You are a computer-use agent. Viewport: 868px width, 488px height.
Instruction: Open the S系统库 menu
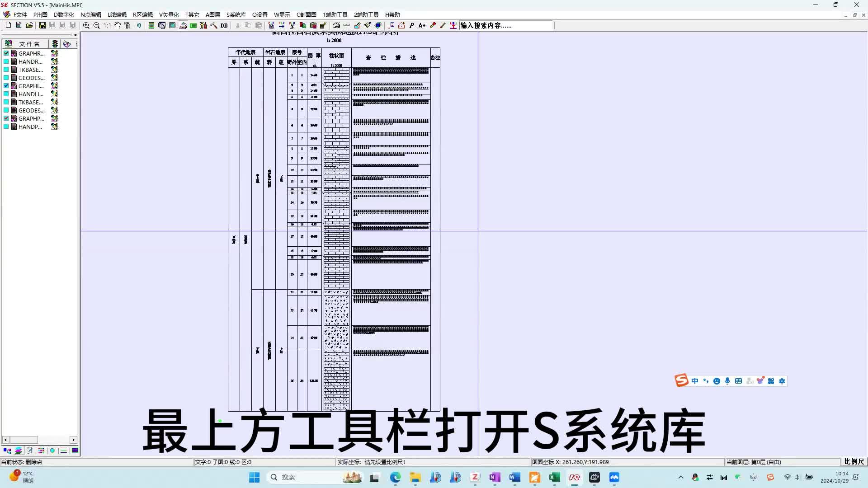point(236,15)
